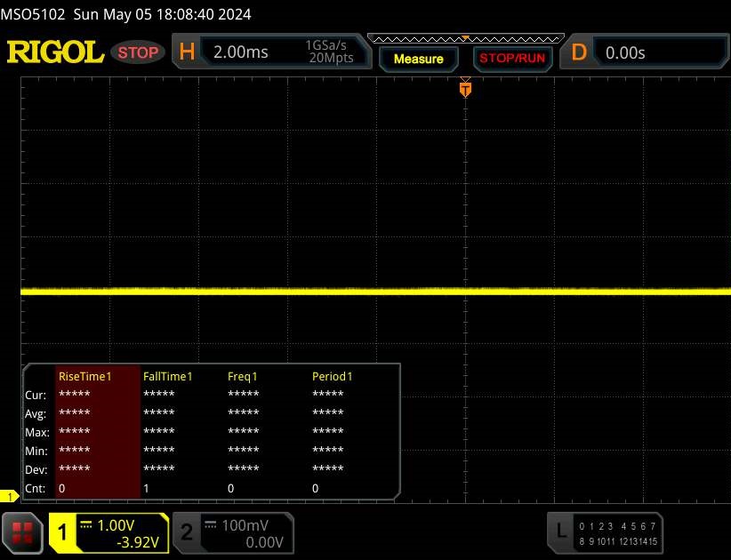Tap the 20Mpts memory depth value

coord(331,58)
